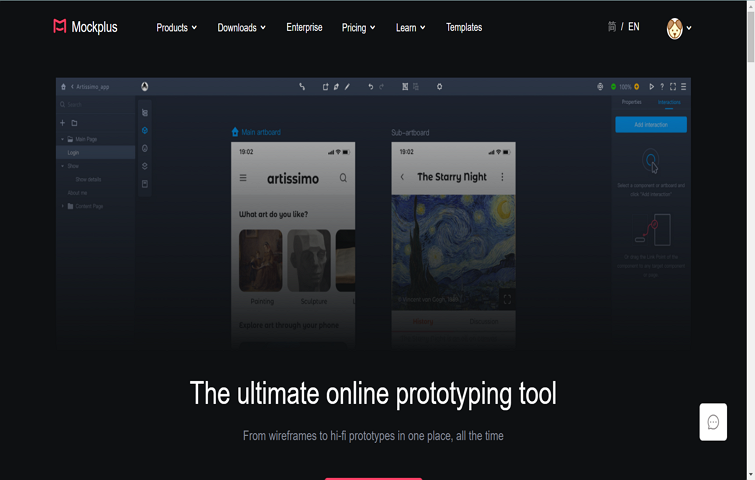This screenshot has width=755, height=480.
Task: Switch to the Properties tab
Action: [631, 102]
